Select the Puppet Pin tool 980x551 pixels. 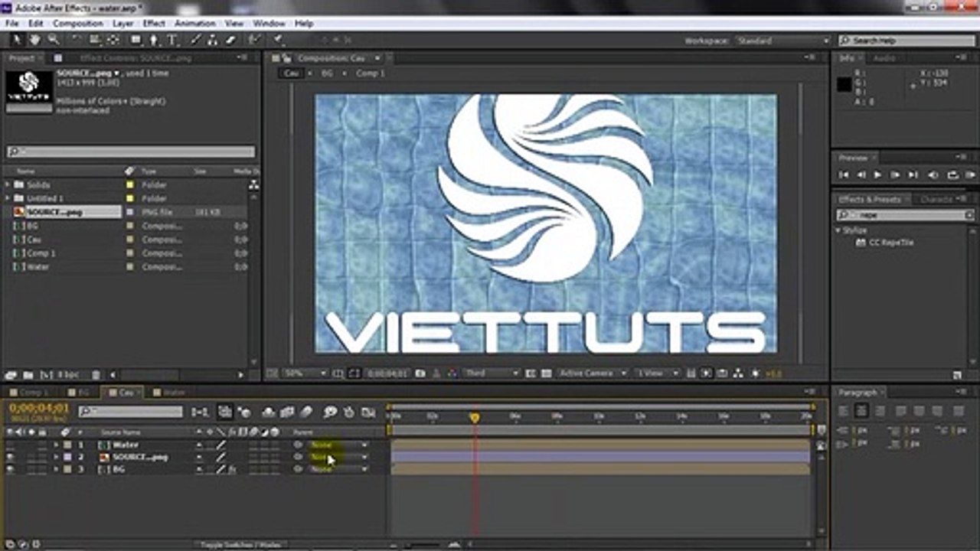(x=277, y=40)
